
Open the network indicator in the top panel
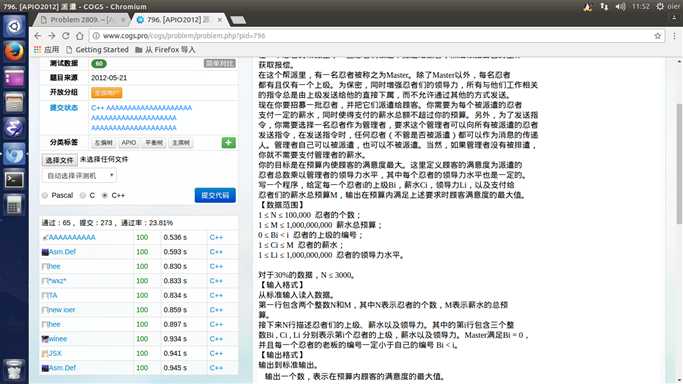[x=604, y=7]
